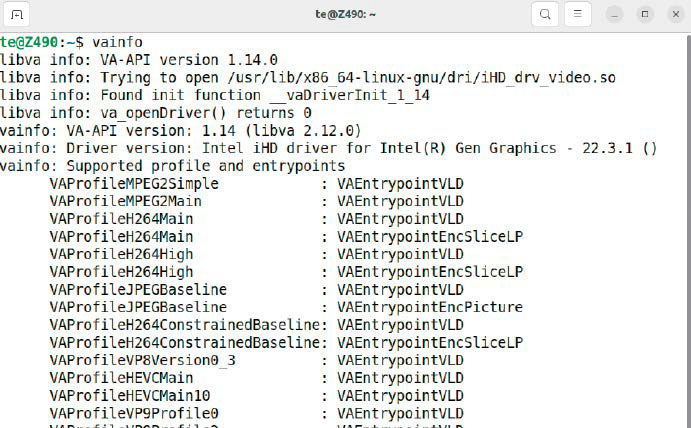Click the VAEntrypointEncPicture text
691x428 pixels.
(430, 307)
